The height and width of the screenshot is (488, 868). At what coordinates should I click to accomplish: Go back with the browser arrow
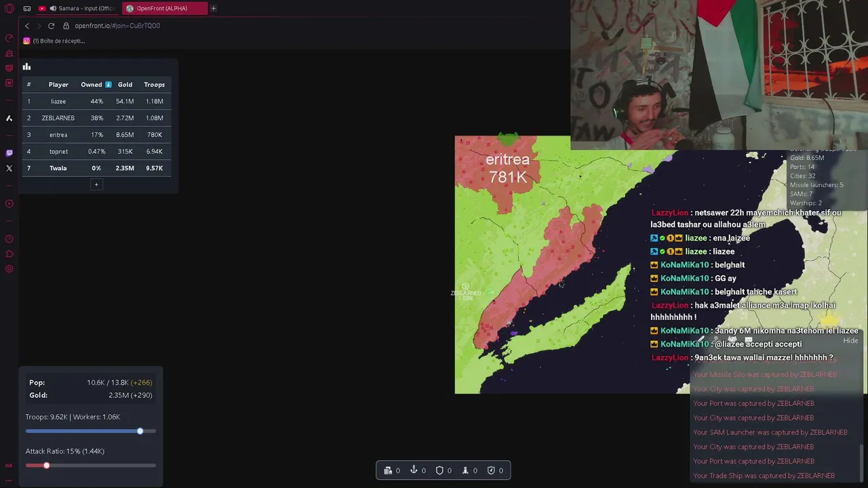pyautogui.click(x=27, y=26)
